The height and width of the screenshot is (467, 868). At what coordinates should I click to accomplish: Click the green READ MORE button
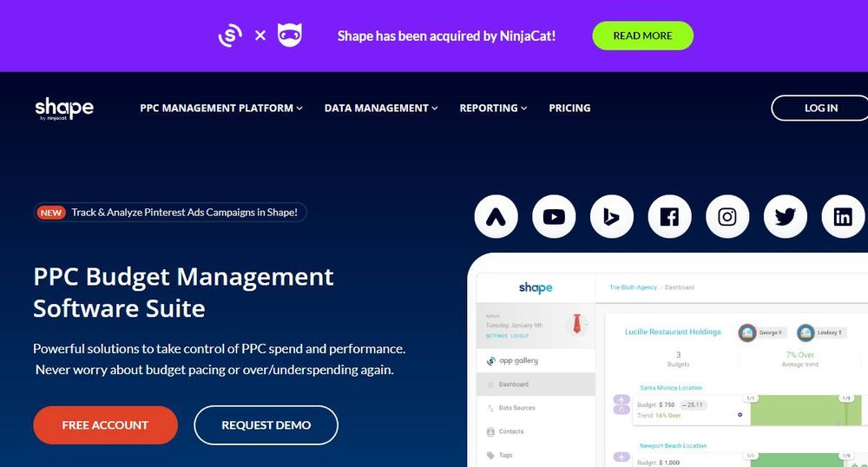(642, 36)
